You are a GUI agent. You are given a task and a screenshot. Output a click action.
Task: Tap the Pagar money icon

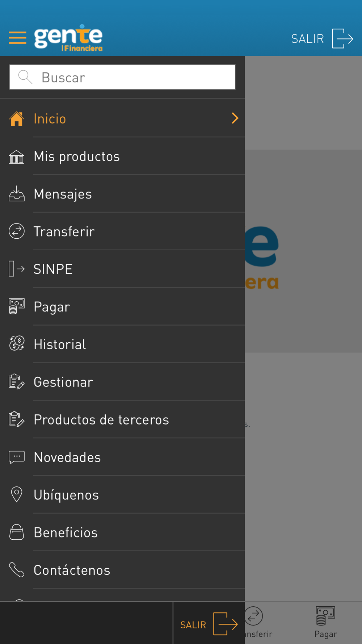tap(17, 306)
